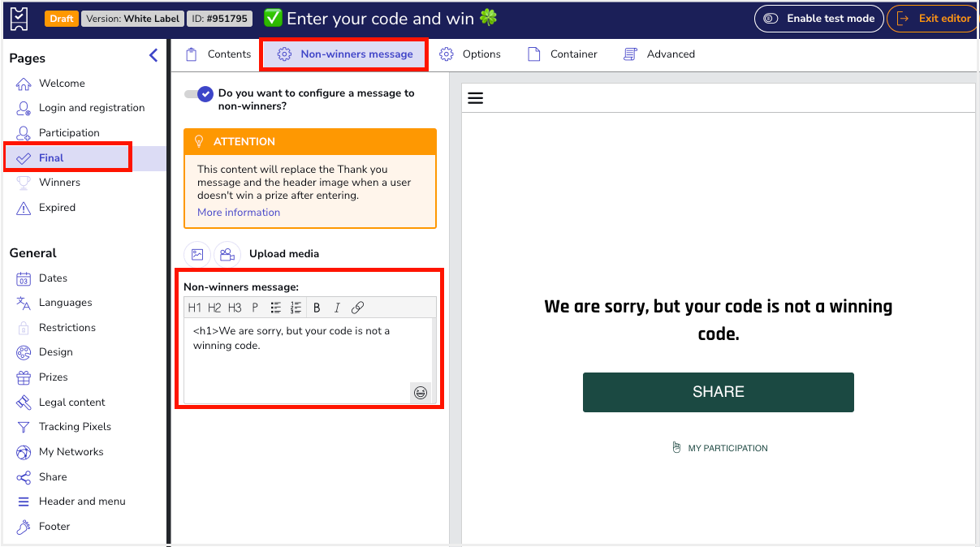Open the hamburger menu in the preview

475,97
